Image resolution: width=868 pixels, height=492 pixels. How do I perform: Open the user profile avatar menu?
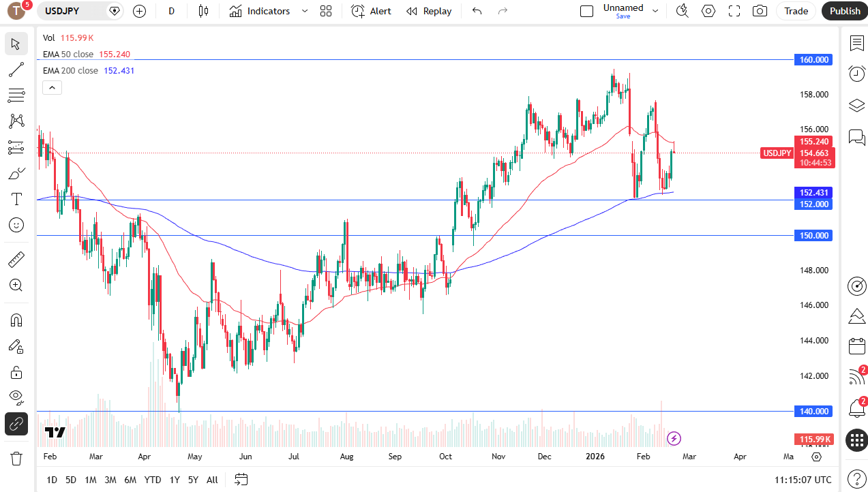[16, 11]
